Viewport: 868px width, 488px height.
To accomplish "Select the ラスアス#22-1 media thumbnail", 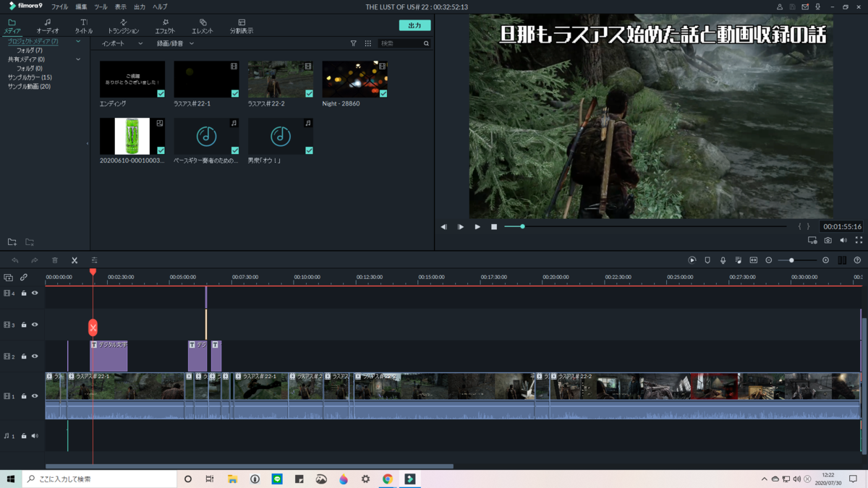I will (x=206, y=79).
